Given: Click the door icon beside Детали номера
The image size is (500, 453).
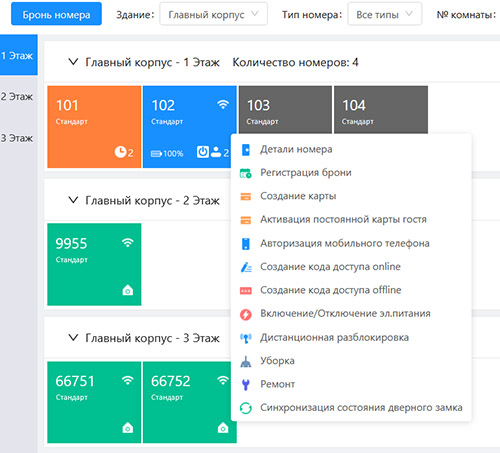Looking at the screenshot, I should (x=246, y=150).
